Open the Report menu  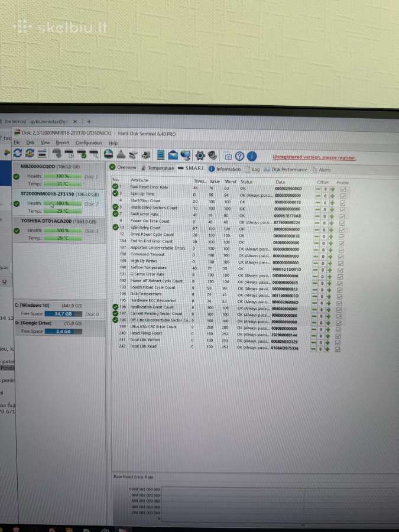63,143
